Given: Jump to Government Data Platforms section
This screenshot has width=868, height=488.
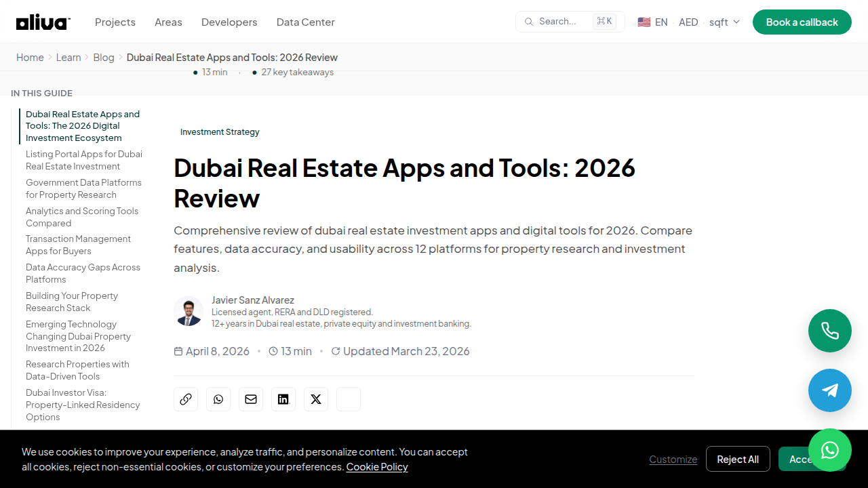Looking at the screenshot, I should pos(83,188).
